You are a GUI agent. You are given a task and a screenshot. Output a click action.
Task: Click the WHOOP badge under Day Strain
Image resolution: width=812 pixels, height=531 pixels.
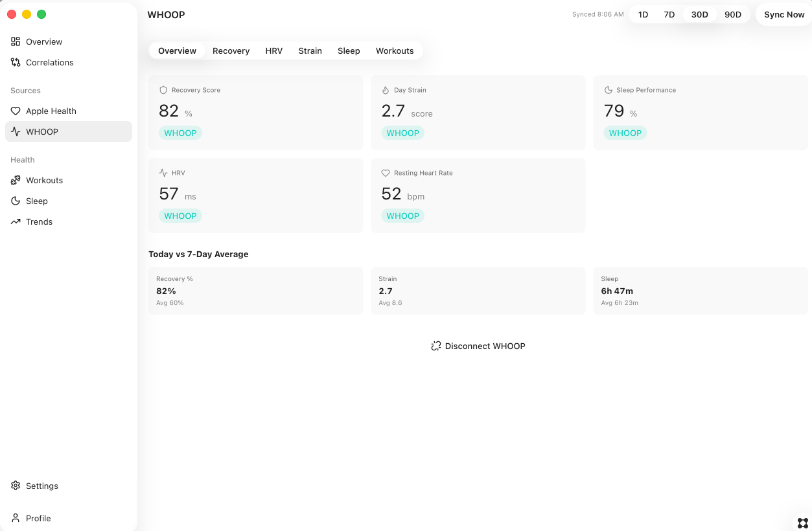click(402, 133)
